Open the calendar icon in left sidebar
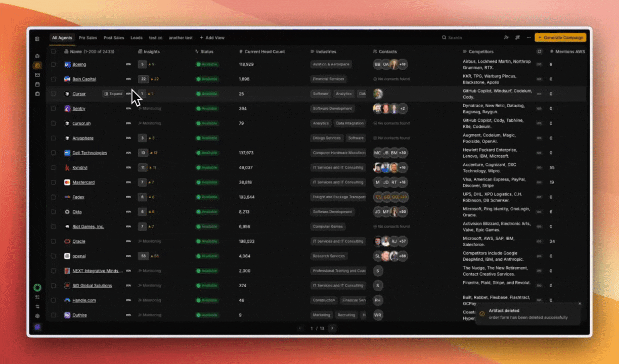Viewport: 619px width, 364px height. (37, 84)
